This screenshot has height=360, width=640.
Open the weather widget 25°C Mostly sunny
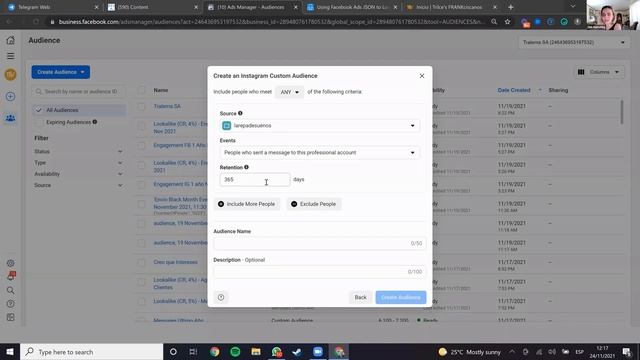[x=469, y=351]
